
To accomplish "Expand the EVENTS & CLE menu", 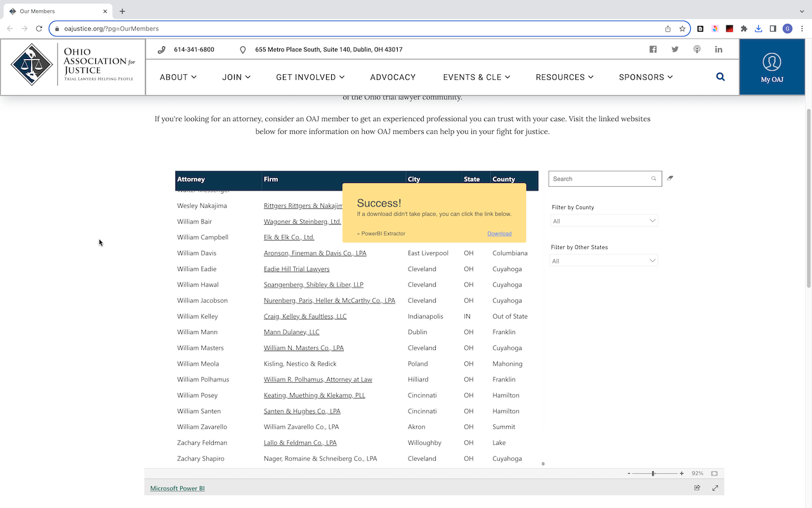I will [476, 77].
